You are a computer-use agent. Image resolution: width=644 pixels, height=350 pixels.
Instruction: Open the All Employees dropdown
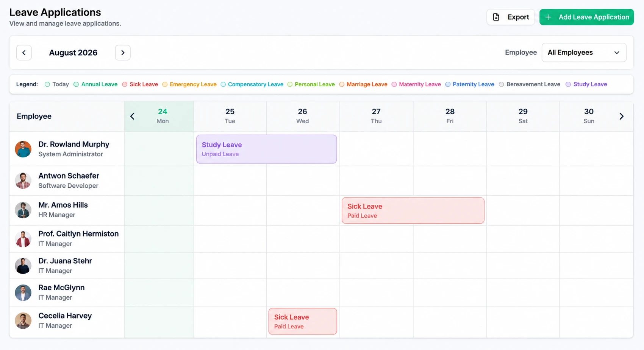(584, 53)
